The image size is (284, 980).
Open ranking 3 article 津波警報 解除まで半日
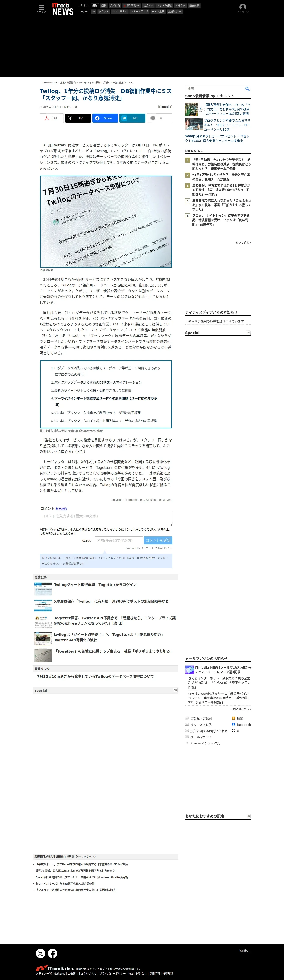pyautogui.click(x=221, y=190)
